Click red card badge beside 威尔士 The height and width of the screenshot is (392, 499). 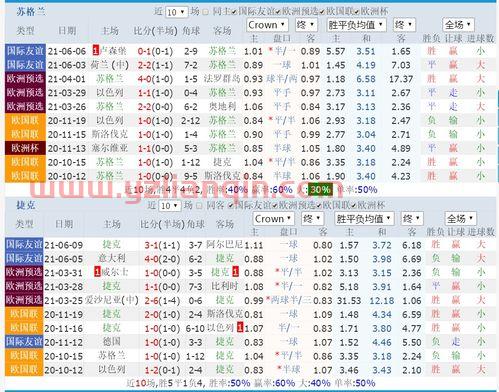click(x=97, y=272)
